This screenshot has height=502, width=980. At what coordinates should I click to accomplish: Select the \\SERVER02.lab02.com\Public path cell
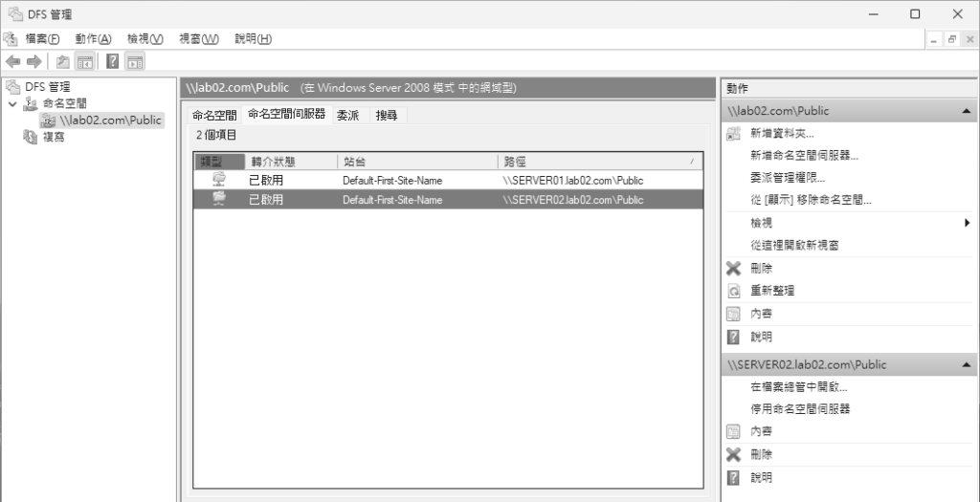point(573,200)
